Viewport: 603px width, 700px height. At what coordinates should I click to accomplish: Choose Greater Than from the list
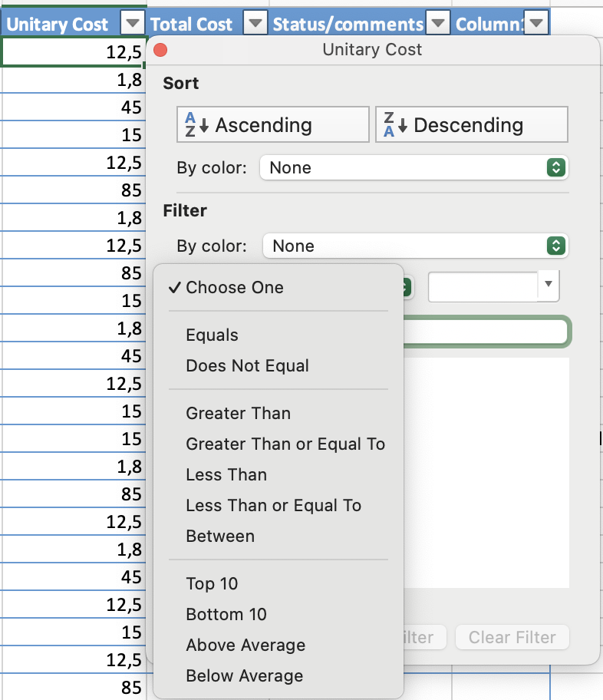[238, 413]
